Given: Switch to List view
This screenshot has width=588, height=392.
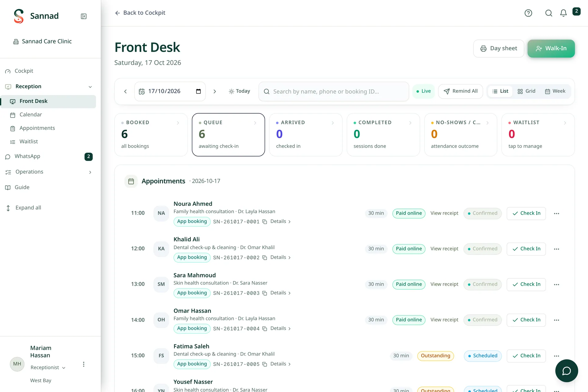Looking at the screenshot, I should tap(500, 91).
